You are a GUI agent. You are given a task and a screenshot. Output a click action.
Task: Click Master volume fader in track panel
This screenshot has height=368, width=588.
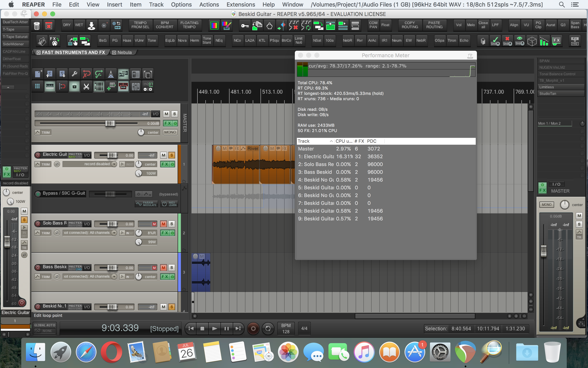coord(110,123)
